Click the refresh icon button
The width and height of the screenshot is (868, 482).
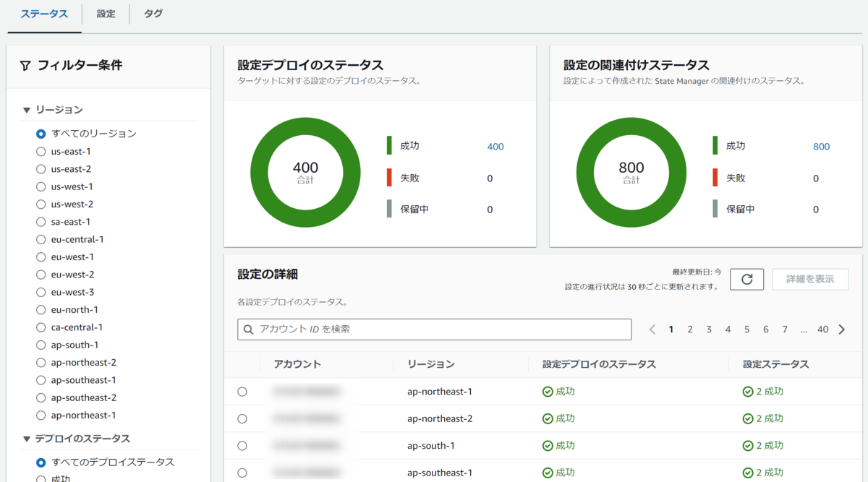[747, 280]
